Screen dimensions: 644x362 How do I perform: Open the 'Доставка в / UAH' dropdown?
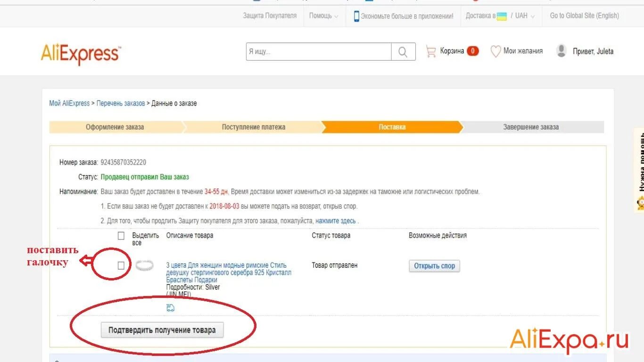500,16
